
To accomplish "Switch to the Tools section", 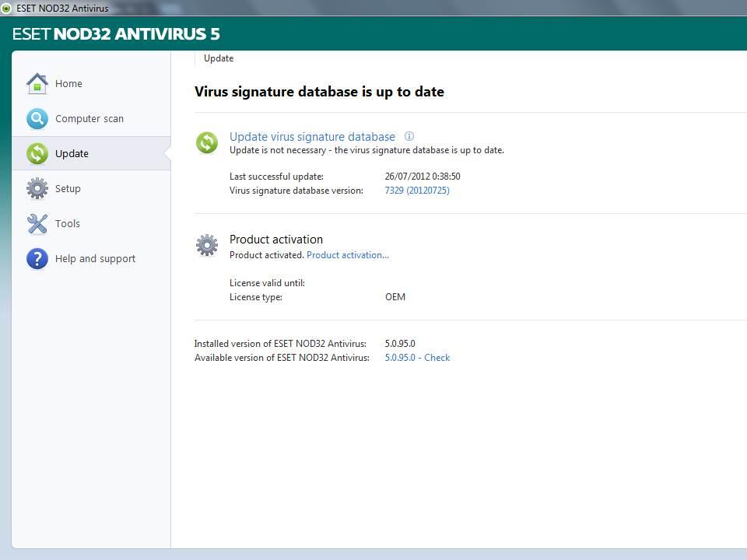I will [x=68, y=224].
